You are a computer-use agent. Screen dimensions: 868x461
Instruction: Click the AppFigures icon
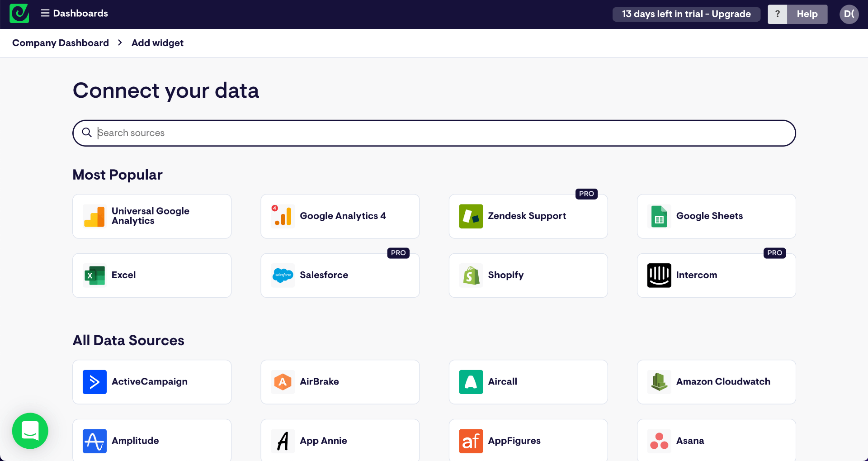pos(471,441)
